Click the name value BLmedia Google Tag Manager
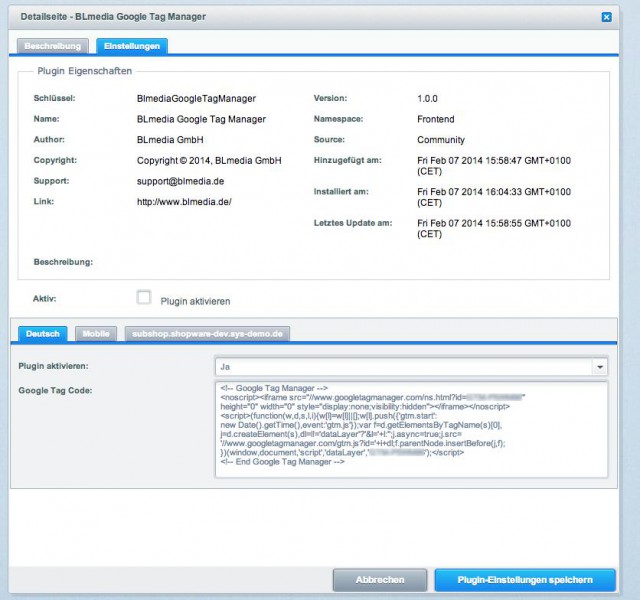Viewport: 640px width, 600px height. pos(201,119)
